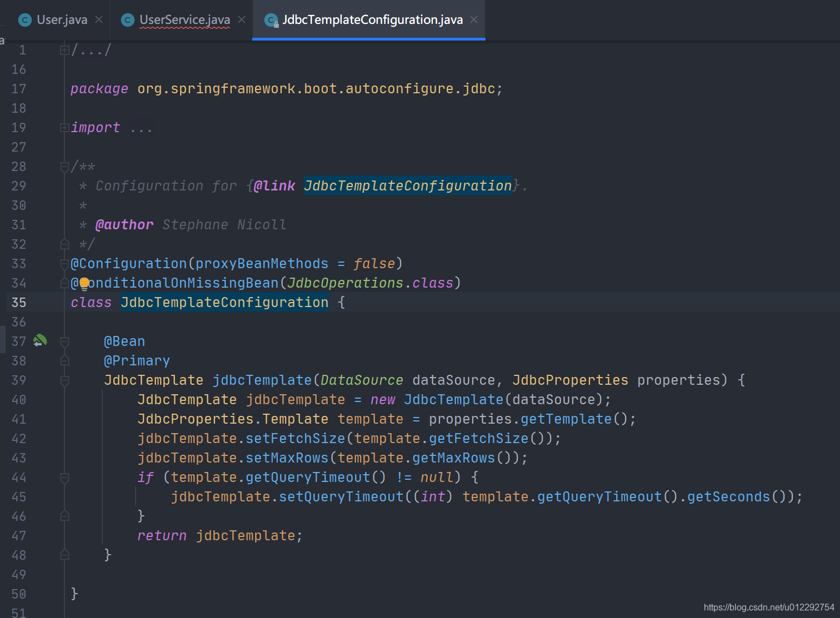Click the fold marker beside @Primary on line 38
This screenshot has height=618, width=840.
[64, 361]
